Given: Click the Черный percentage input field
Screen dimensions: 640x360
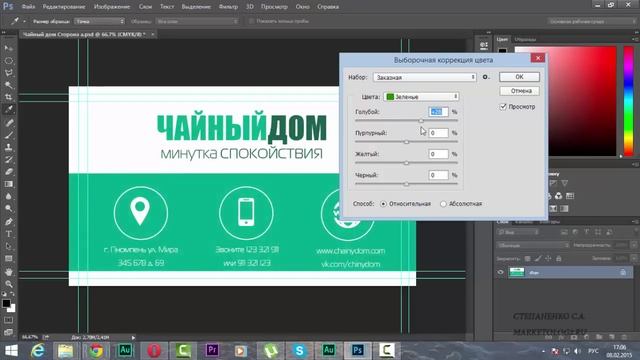Looking at the screenshot, I should 438,175.
